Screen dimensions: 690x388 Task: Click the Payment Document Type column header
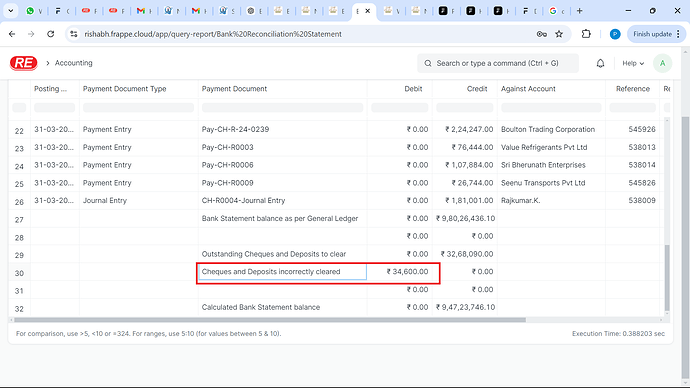click(x=139, y=89)
